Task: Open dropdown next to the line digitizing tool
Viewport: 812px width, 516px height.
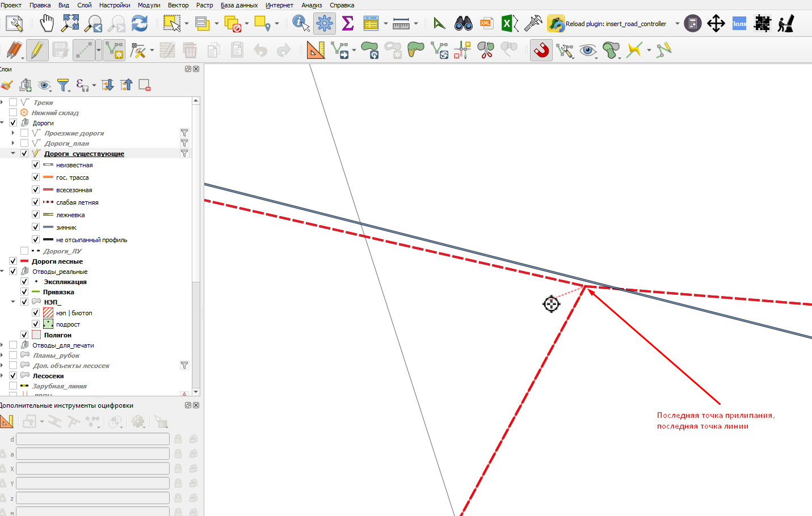Action: 99,50
